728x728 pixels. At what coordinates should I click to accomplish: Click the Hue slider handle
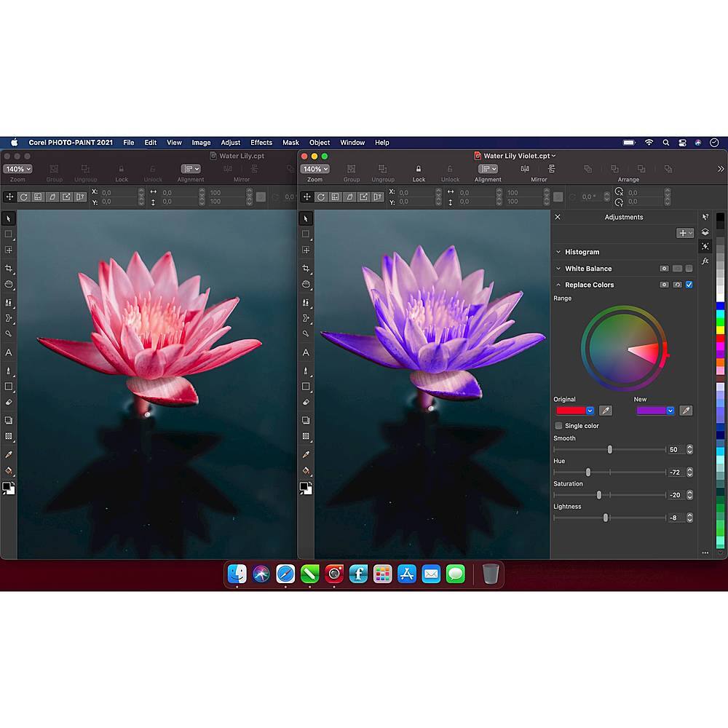pyautogui.click(x=588, y=472)
